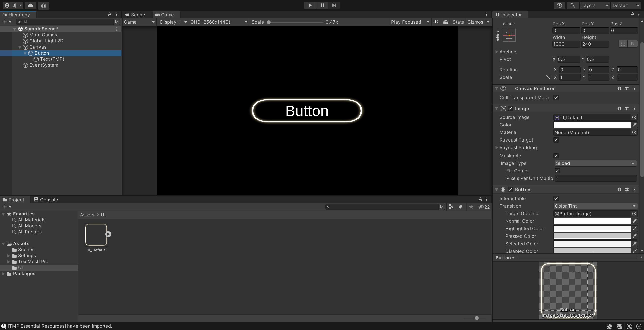
Task: Uncheck Raycast Target checkbox
Action: click(556, 140)
